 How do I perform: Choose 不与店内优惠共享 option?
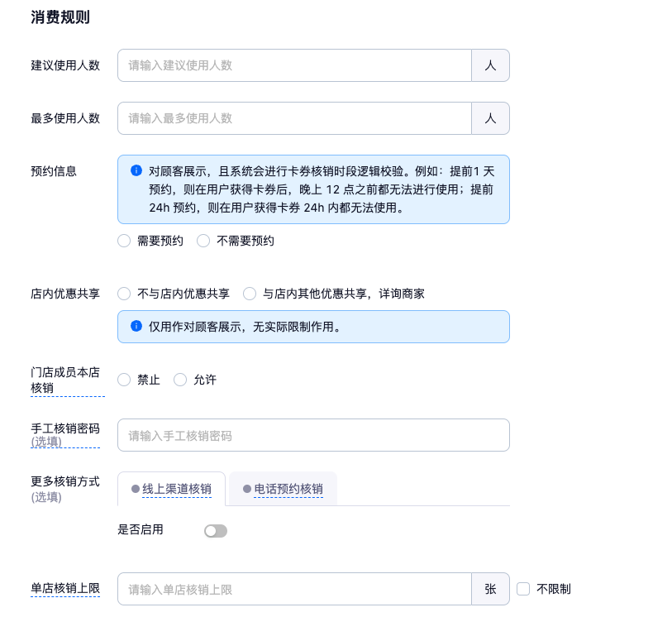124,294
